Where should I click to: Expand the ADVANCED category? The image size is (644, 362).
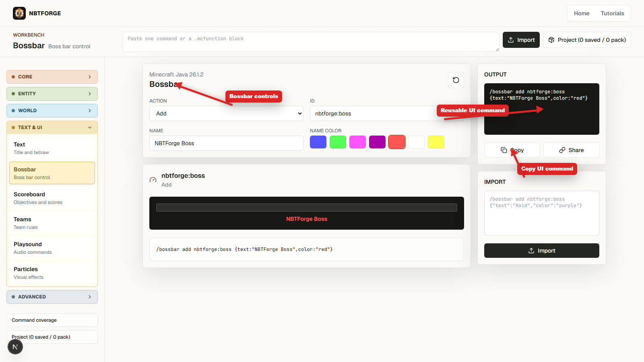tap(52, 297)
